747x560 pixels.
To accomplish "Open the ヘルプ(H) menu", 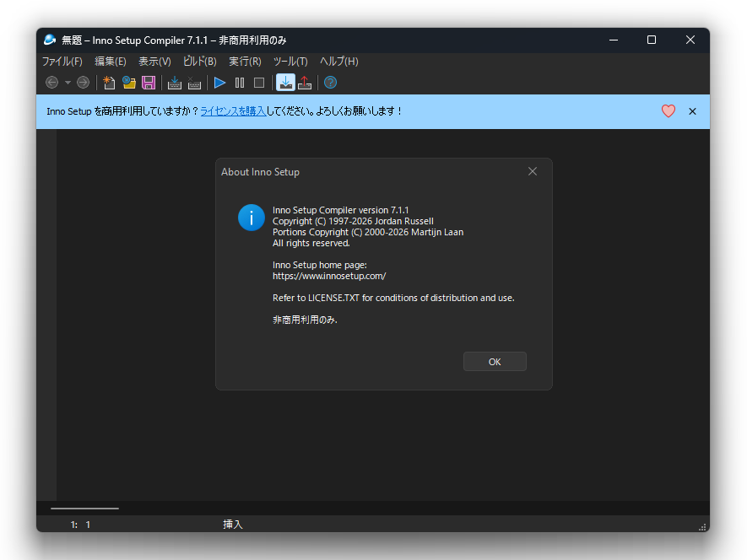I will click(338, 62).
